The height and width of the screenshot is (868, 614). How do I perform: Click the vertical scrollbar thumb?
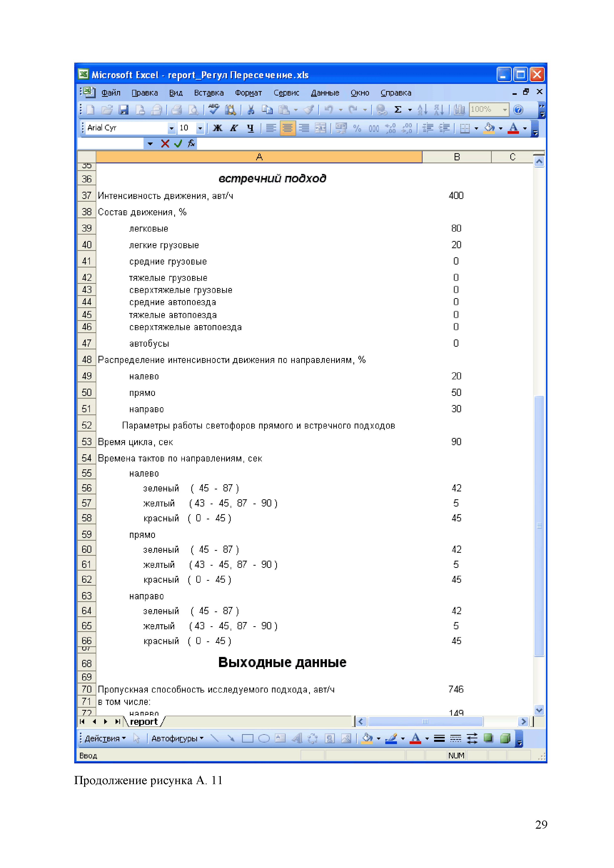pyautogui.click(x=539, y=526)
